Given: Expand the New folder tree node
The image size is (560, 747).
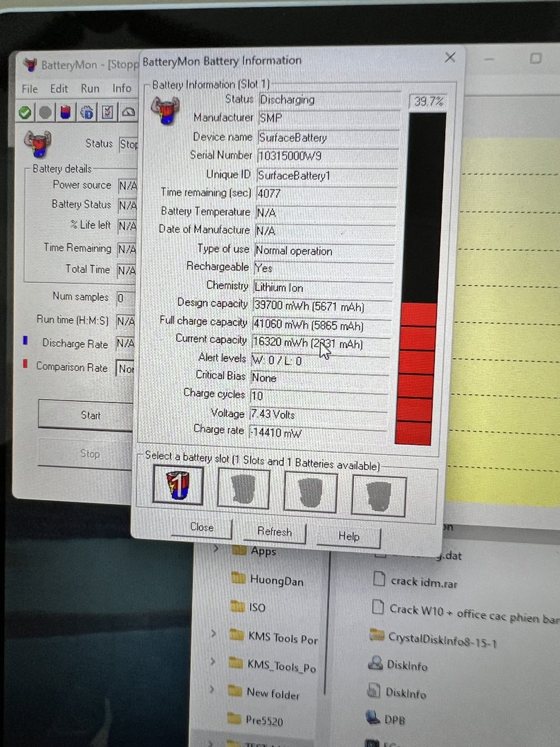Looking at the screenshot, I should tap(214, 690).
